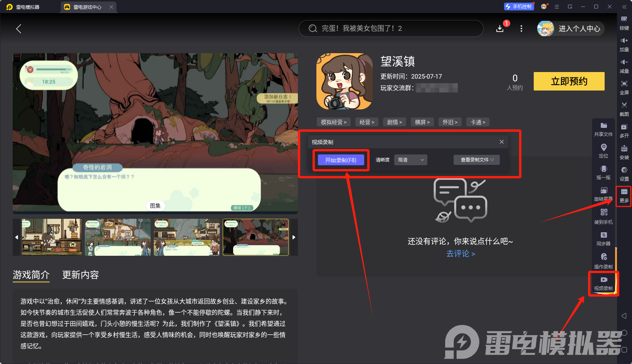Open 操作录制 macro recorder
Screen dimensions: 632x364
tap(603, 261)
